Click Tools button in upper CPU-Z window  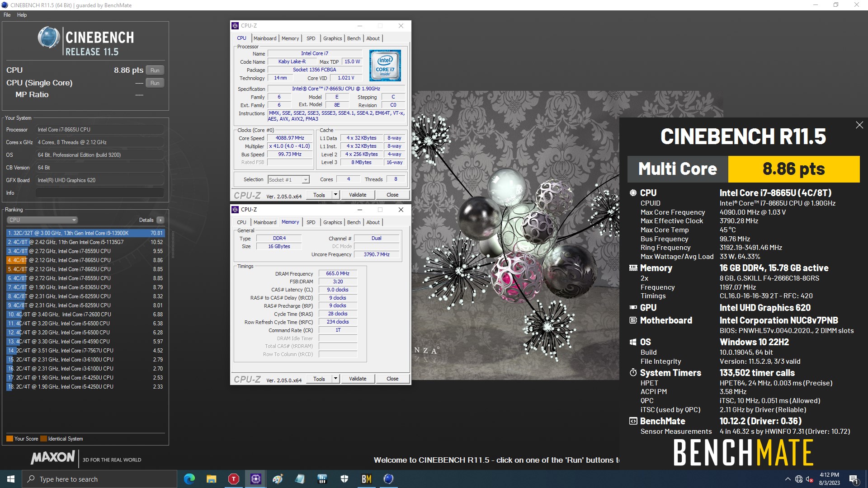[x=319, y=195]
